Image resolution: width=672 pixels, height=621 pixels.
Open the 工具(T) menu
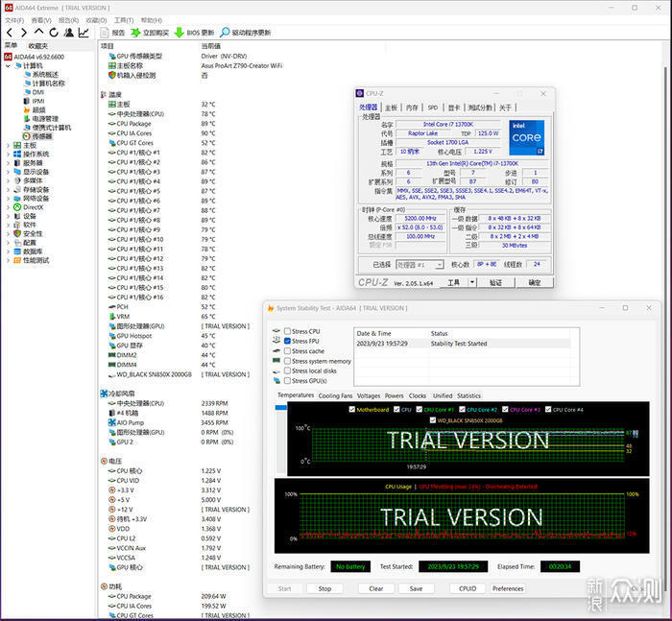(124, 20)
